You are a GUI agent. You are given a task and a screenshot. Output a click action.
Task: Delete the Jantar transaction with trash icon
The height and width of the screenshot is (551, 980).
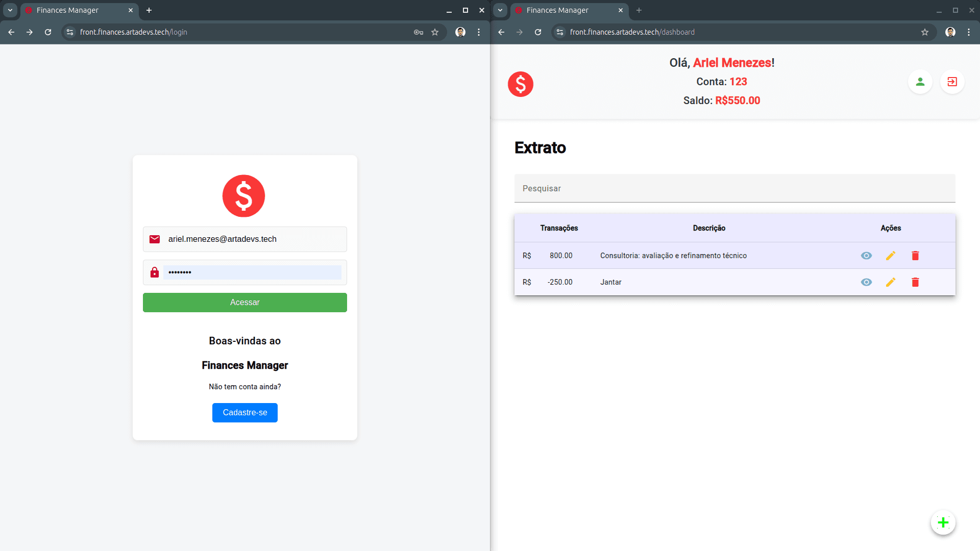point(915,282)
